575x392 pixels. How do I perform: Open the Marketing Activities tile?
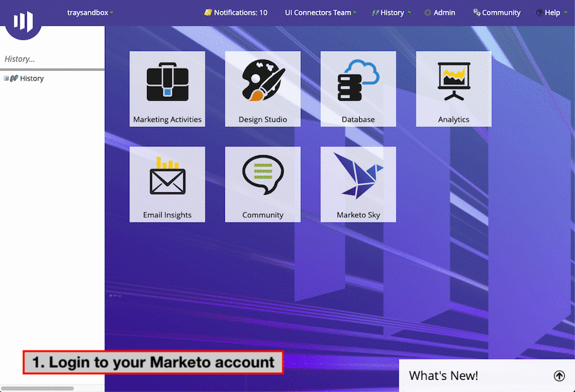coord(167,89)
